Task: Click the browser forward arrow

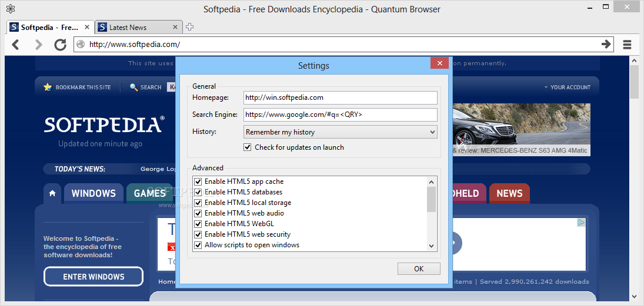Action: pyautogui.click(x=38, y=44)
